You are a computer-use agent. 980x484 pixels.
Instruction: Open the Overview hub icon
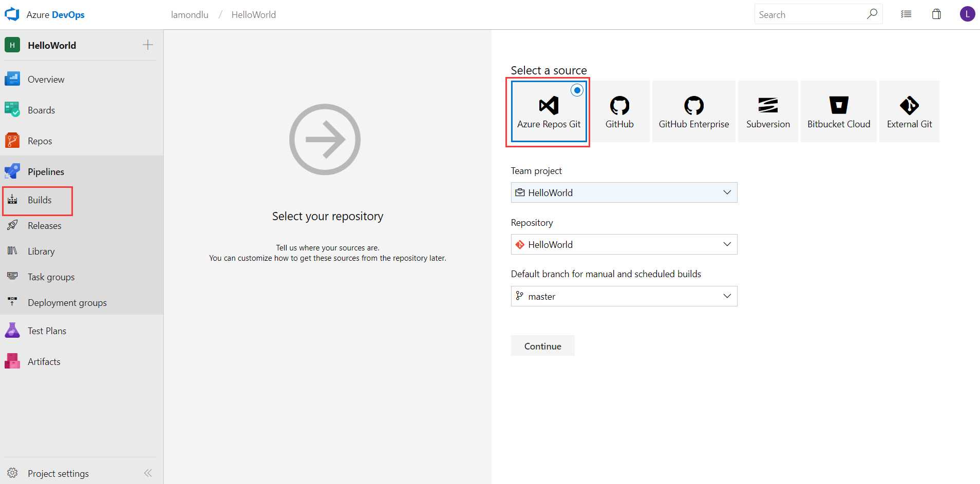(x=12, y=79)
